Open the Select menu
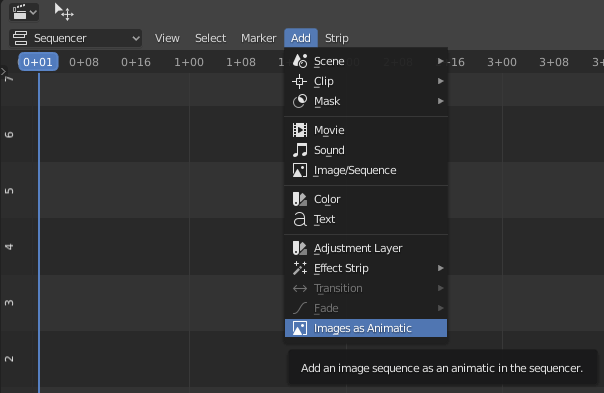The width and height of the screenshot is (604, 393). tap(210, 38)
